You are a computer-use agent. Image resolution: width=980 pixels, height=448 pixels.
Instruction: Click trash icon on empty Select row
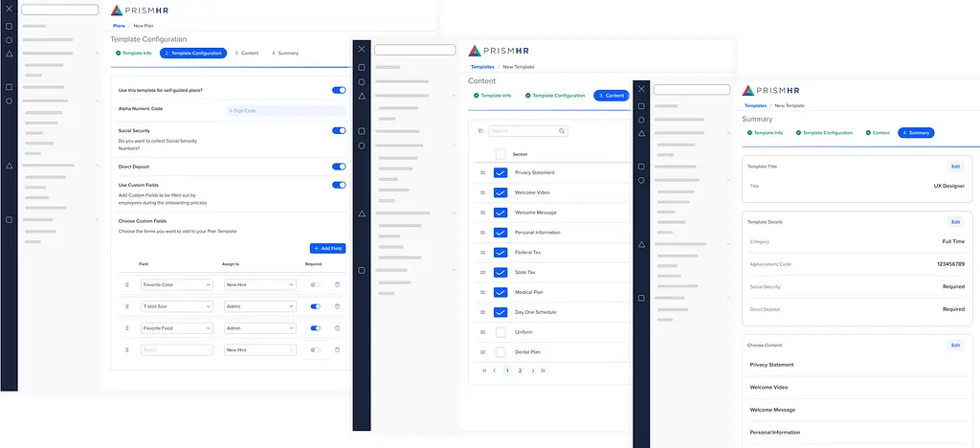pos(338,350)
